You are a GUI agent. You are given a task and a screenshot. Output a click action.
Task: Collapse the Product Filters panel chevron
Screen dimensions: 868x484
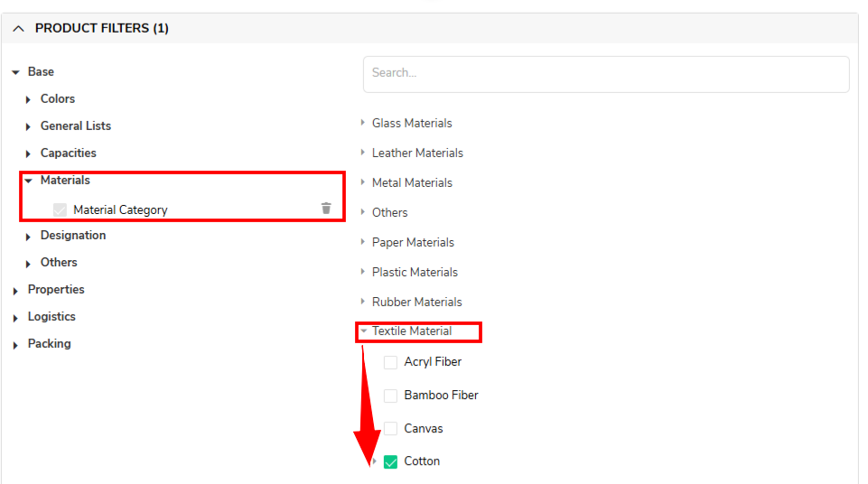tap(18, 28)
